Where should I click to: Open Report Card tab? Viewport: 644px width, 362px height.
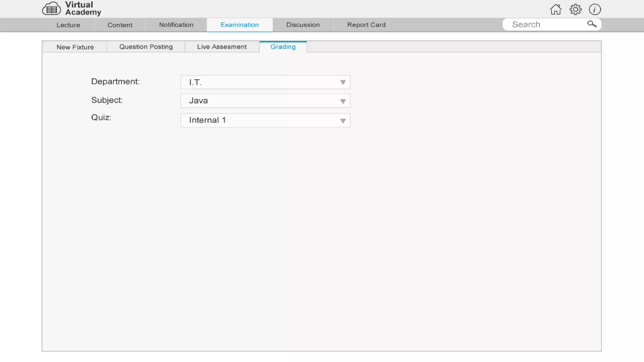(x=366, y=25)
